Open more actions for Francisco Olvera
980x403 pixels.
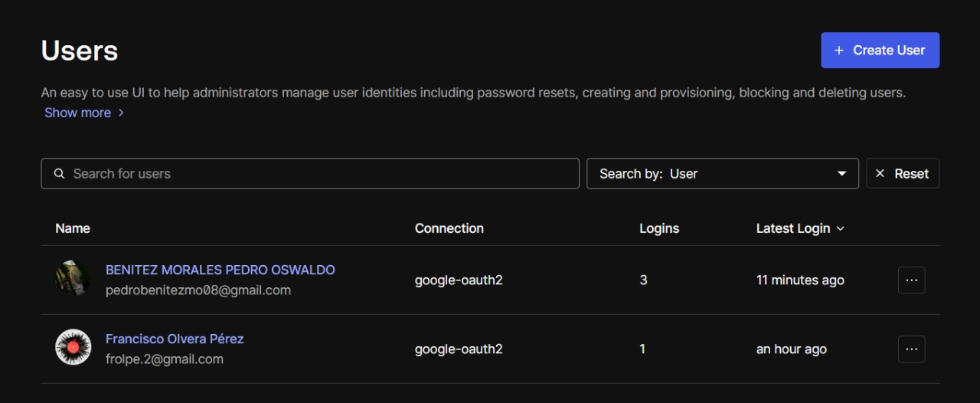[x=911, y=349]
